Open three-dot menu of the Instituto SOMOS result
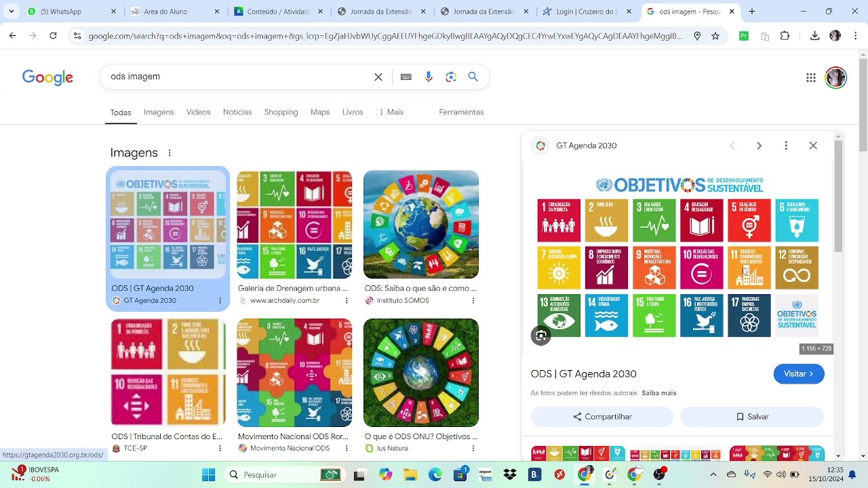The image size is (868, 488). click(x=473, y=300)
